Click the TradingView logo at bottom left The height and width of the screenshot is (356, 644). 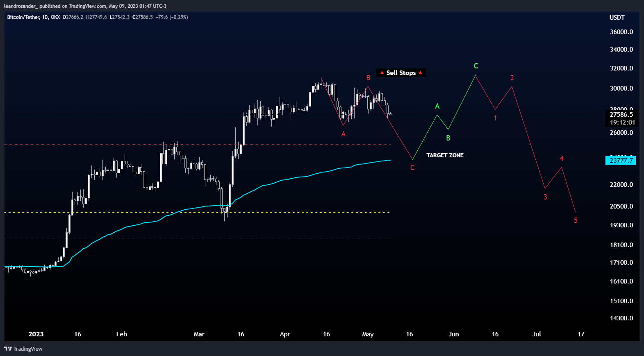click(x=23, y=349)
